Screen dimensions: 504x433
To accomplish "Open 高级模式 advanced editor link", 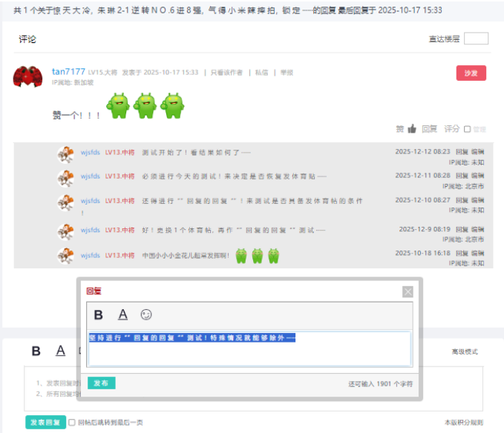I will pyautogui.click(x=465, y=351).
